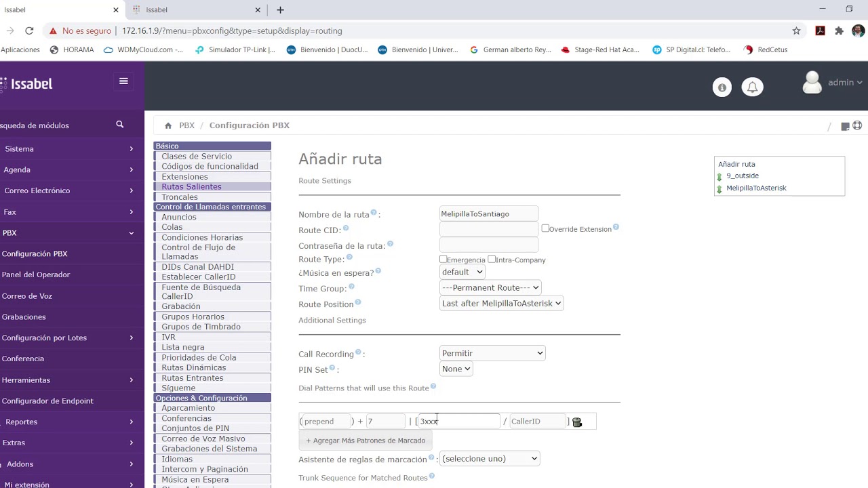Click the prepend dial pattern field
Image resolution: width=868 pixels, height=488 pixels.
[x=327, y=422]
